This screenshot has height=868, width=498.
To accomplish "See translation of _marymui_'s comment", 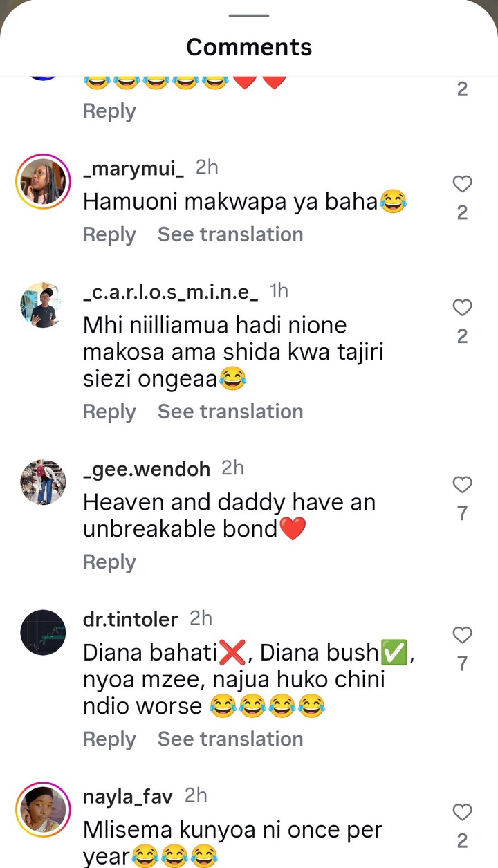I will point(230,234).
